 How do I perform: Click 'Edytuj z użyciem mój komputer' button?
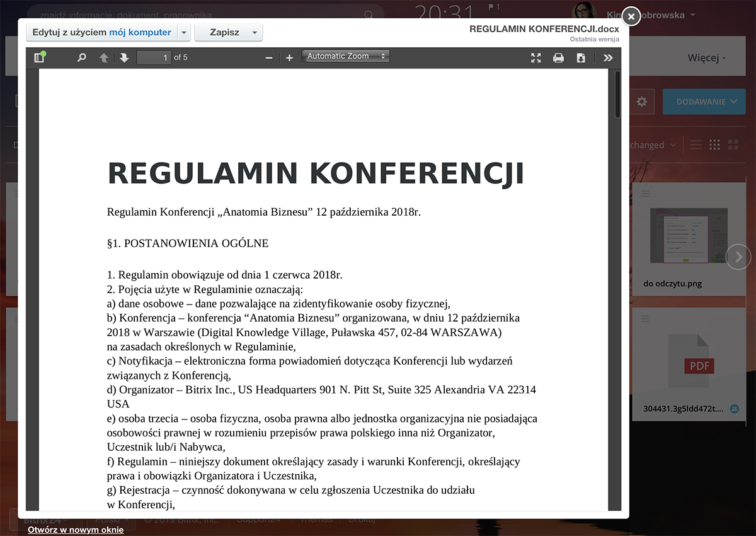tap(101, 32)
